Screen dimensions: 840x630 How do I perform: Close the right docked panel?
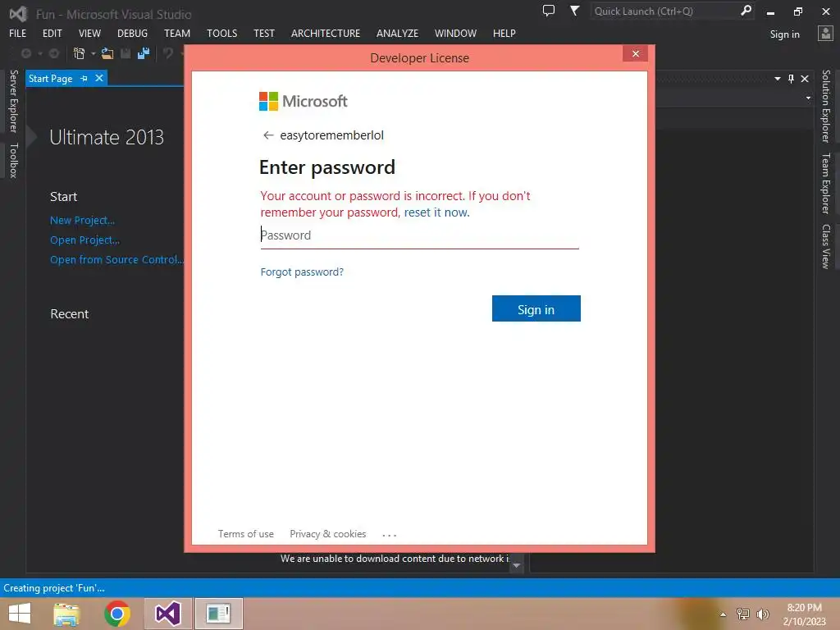(x=805, y=79)
